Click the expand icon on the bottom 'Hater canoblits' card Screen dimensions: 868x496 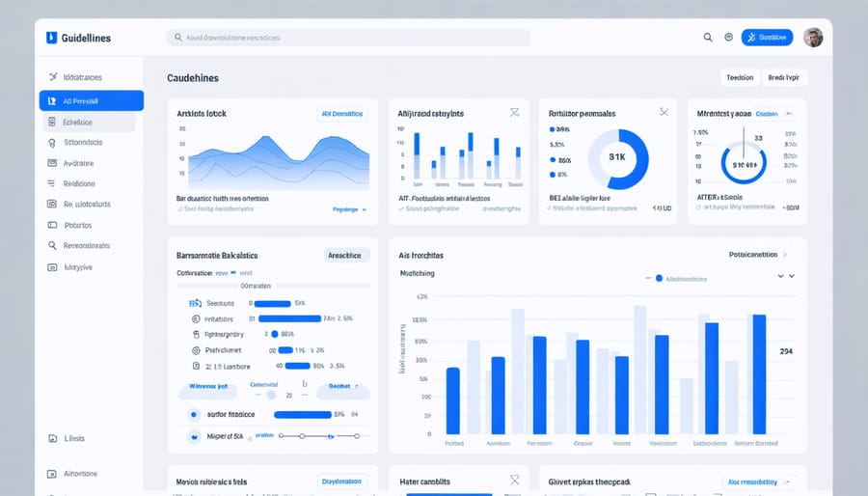[514, 480]
